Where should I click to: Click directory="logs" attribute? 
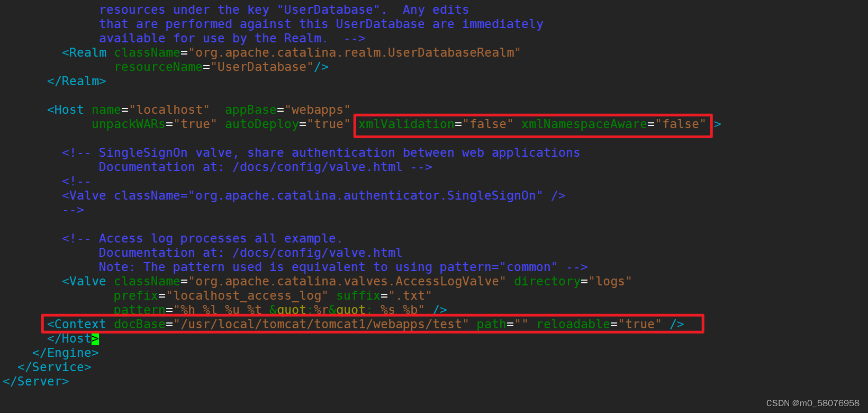[x=573, y=282]
